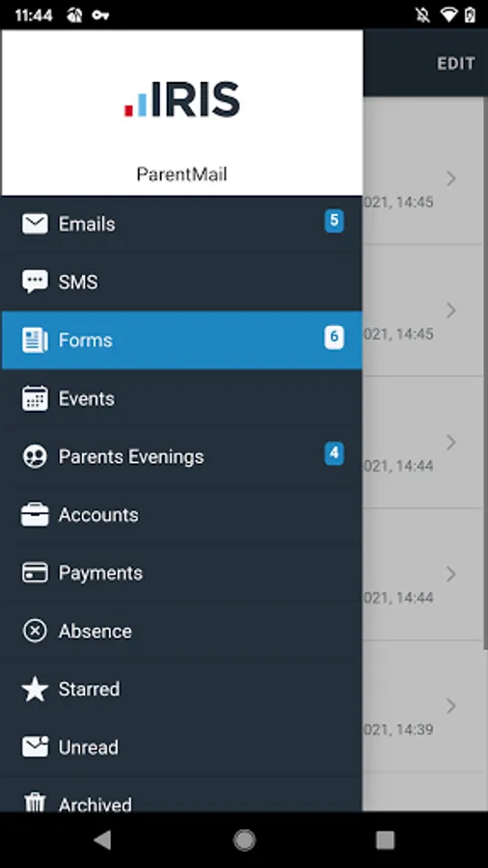
Task: Tap the Payments card icon
Action: pyautogui.click(x=35, y=573)
